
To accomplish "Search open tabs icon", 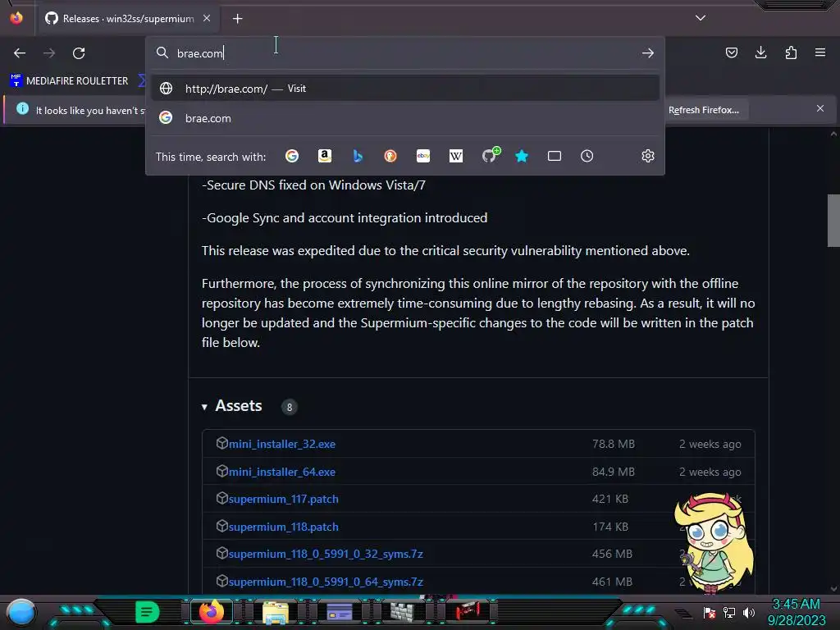I will coord(555,156).
